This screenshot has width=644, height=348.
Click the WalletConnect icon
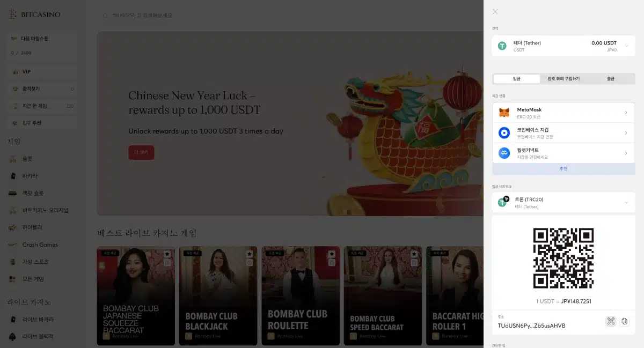pyautogui.click(x=504, y=153)
